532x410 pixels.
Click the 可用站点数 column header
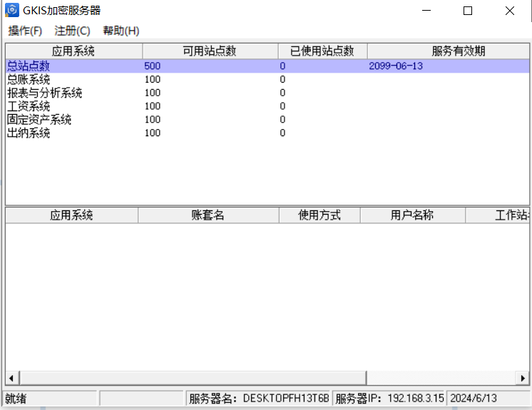click(x=210, y=51)
